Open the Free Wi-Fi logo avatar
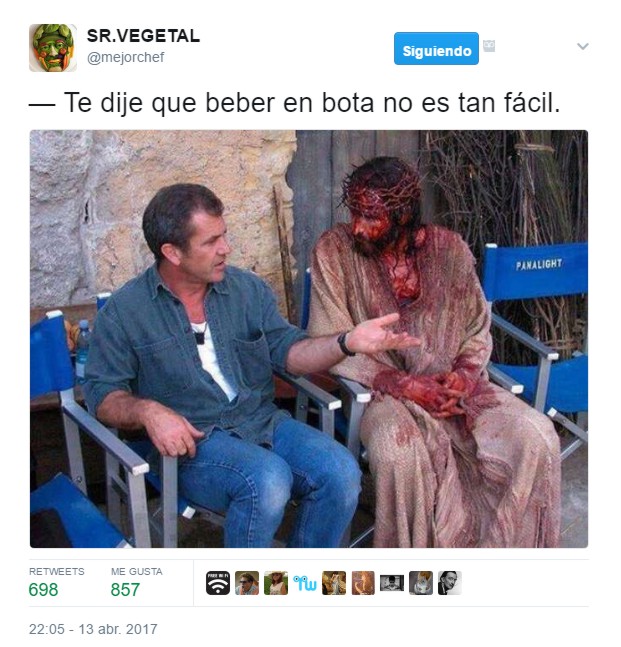This screenshot has height=647, width=621. [x=218, y=583]
